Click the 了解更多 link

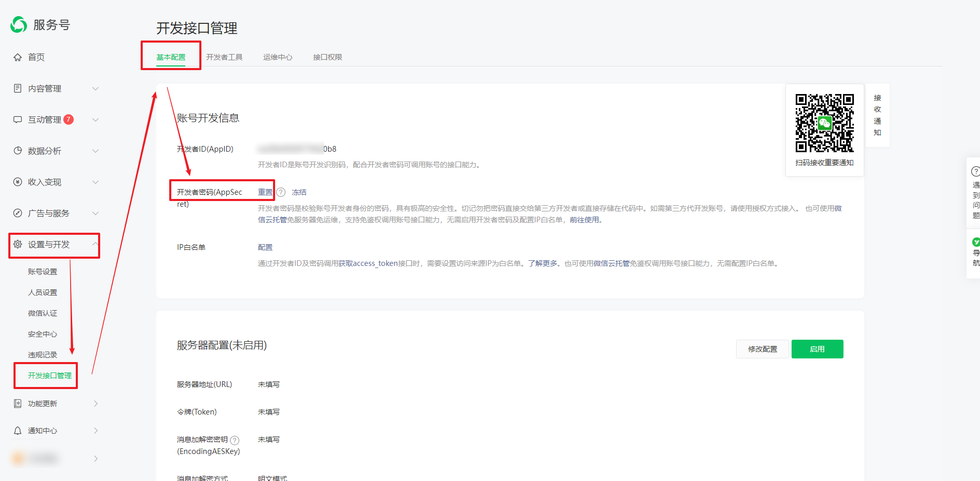pos(542,263)
